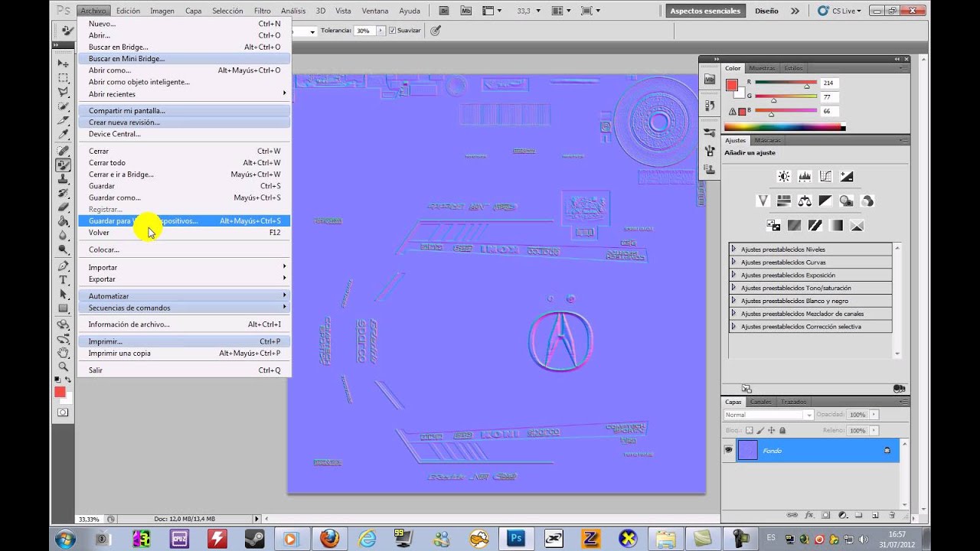Open the zoom level 33,3 dropdown
Screen dimensions: 980x551
(538, 11)
